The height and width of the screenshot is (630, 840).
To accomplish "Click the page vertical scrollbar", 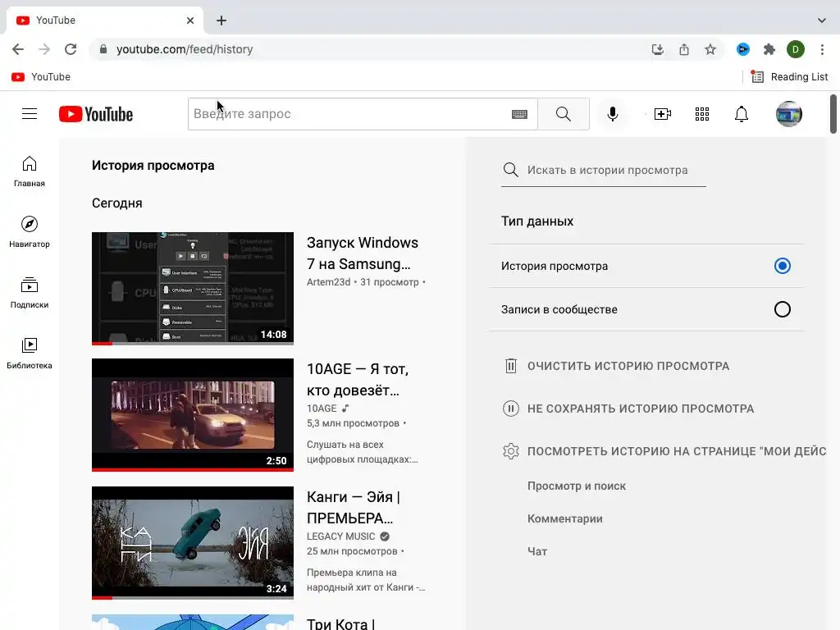I will (x=833, y=114).
